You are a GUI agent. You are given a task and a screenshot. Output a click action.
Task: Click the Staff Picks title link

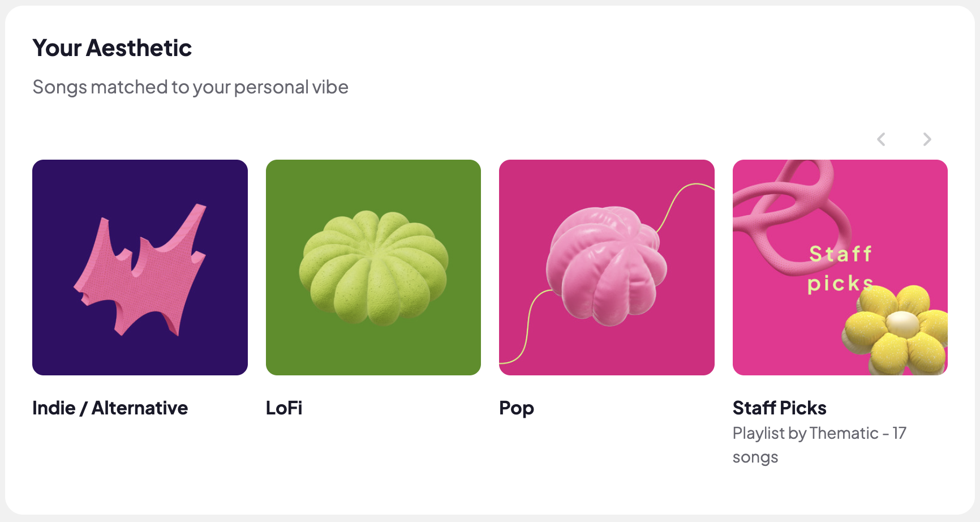[x=779, y=408]
